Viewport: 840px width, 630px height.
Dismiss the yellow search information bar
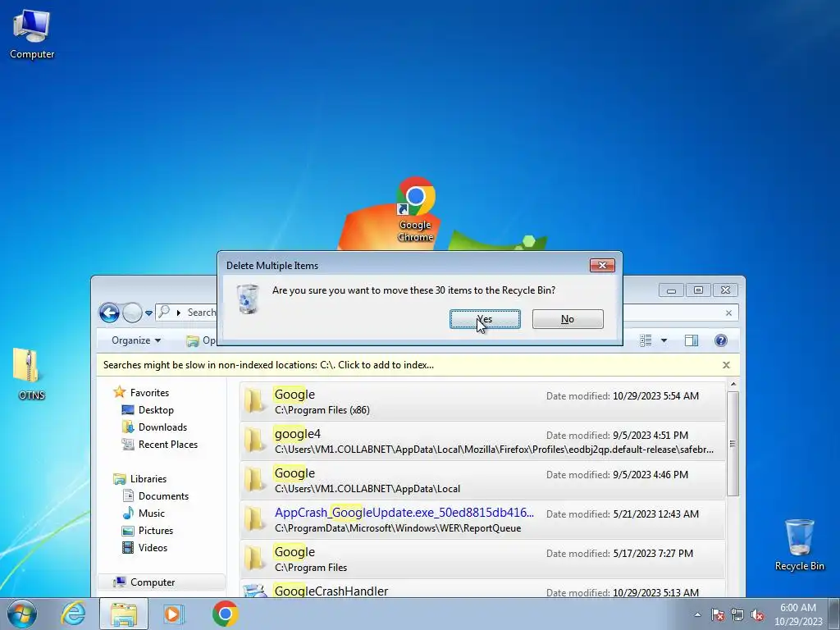tap(726, 365)
